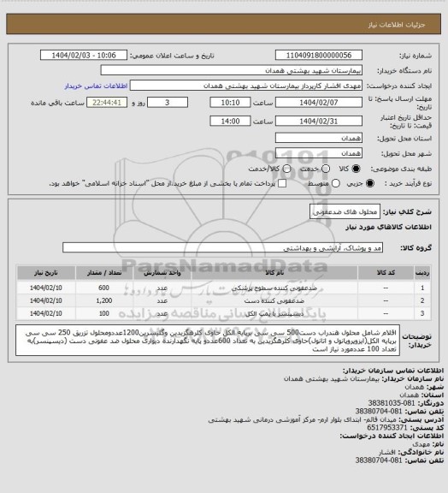Click quantity 600 in row 1
The image size is (448, 493).
[103, 288]
